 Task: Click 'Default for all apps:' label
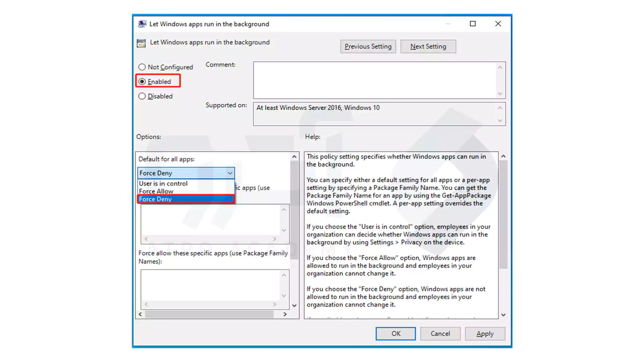[166, 159]
